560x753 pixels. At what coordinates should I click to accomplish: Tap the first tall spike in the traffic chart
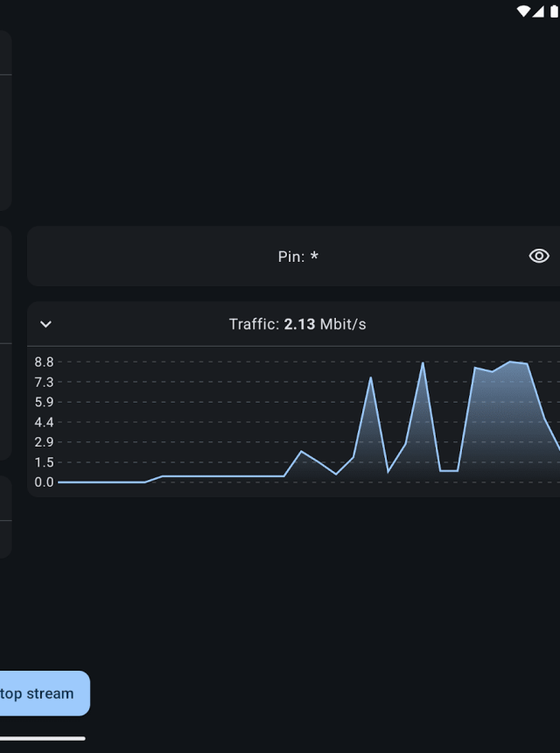(x=371, y=379)
